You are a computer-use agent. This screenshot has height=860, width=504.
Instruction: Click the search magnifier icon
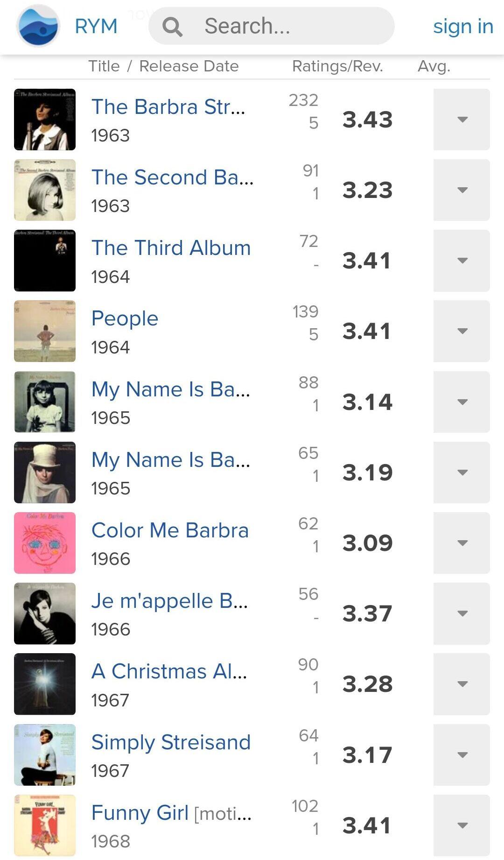(172, 27)
